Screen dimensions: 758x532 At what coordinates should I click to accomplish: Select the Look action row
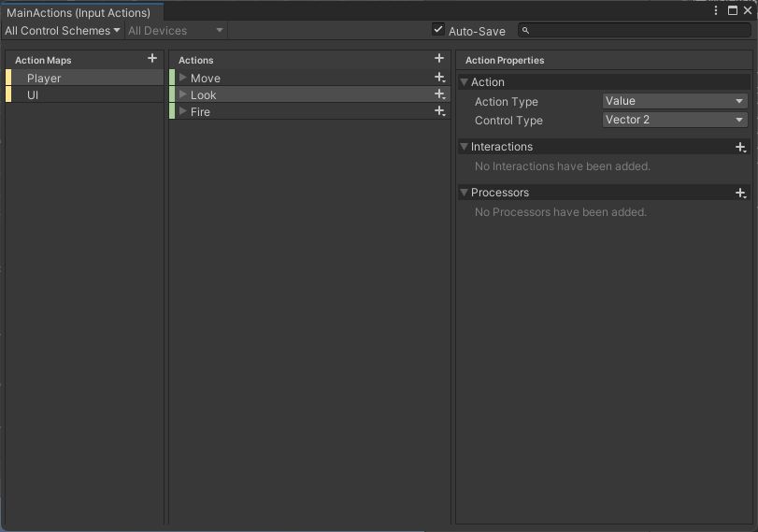[x=309, y=94]
